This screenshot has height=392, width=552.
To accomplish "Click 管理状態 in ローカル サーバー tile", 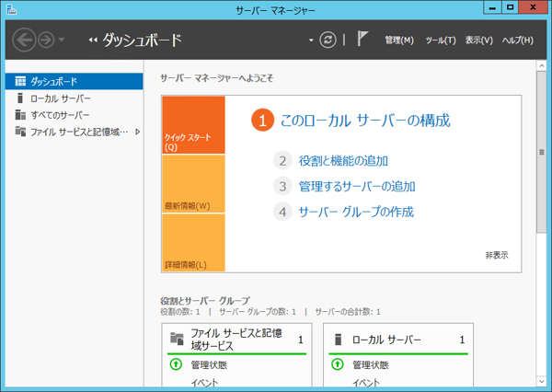I will point(371,365).
